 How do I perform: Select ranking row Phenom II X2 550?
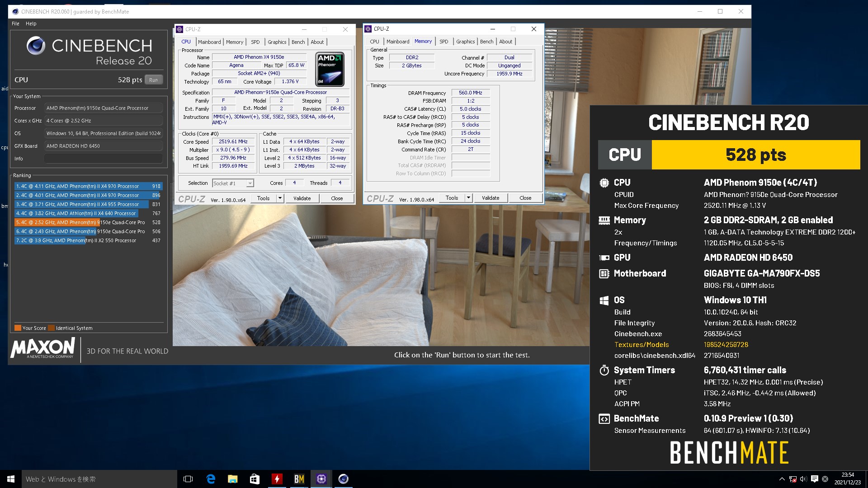click(x=88, y=240)
